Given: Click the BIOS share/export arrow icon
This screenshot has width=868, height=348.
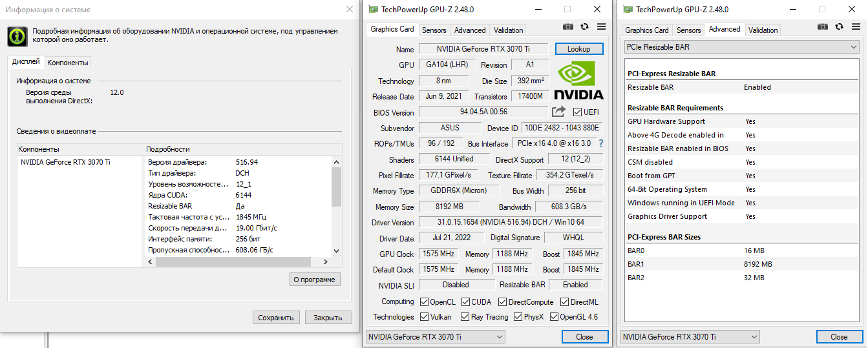Looking at the screenshot, I should [558, 112].
